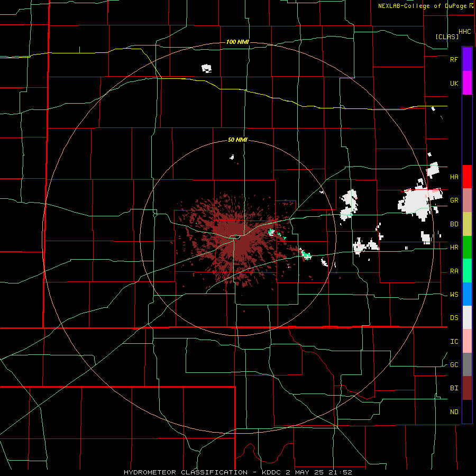
Task: Click the GR legend label
Action: point(454,200)
